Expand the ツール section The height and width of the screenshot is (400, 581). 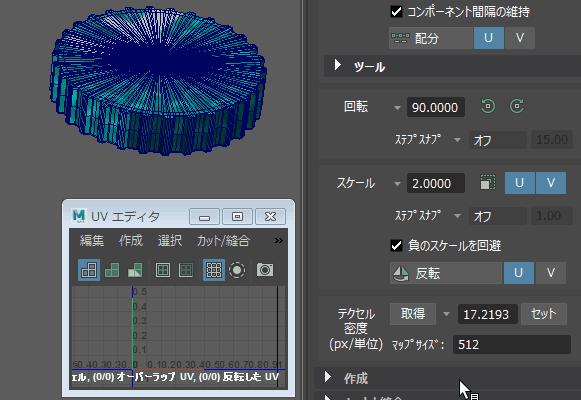click(x=338, y=65)
